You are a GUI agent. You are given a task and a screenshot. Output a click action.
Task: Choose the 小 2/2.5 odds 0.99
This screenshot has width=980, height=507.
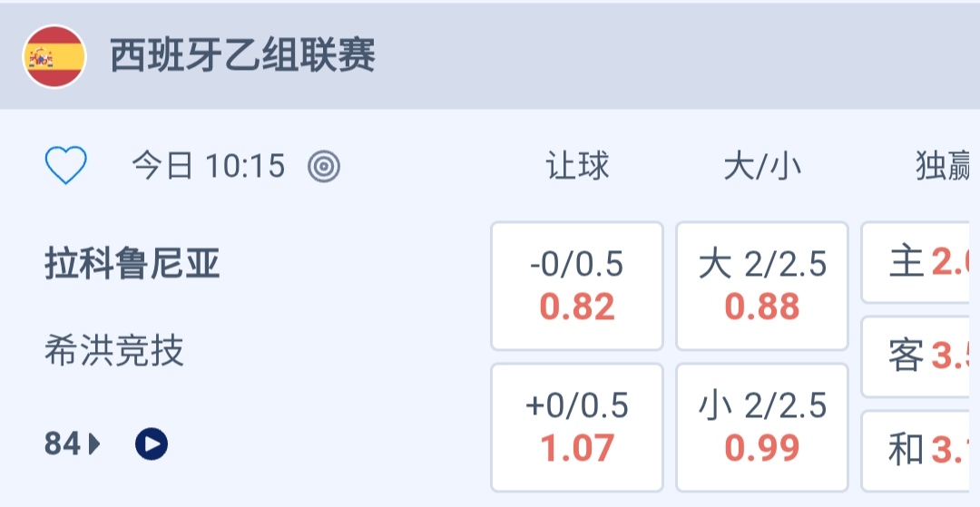click(762, 427)
